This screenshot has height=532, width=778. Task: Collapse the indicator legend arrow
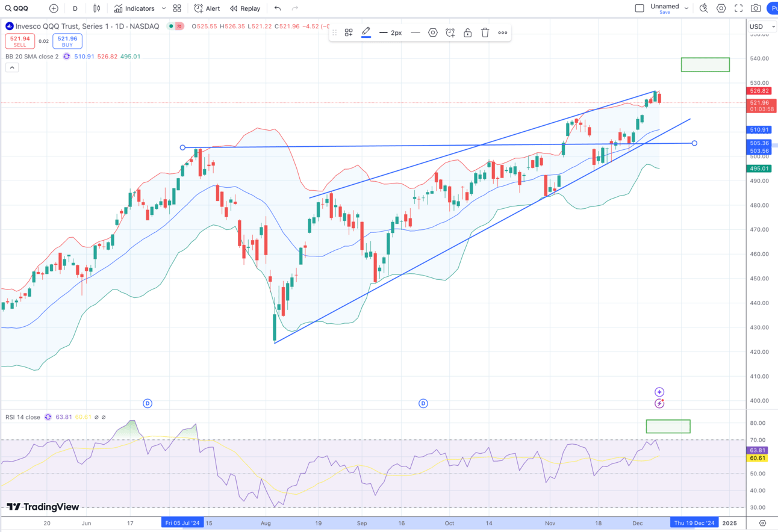tap(12, 67)
